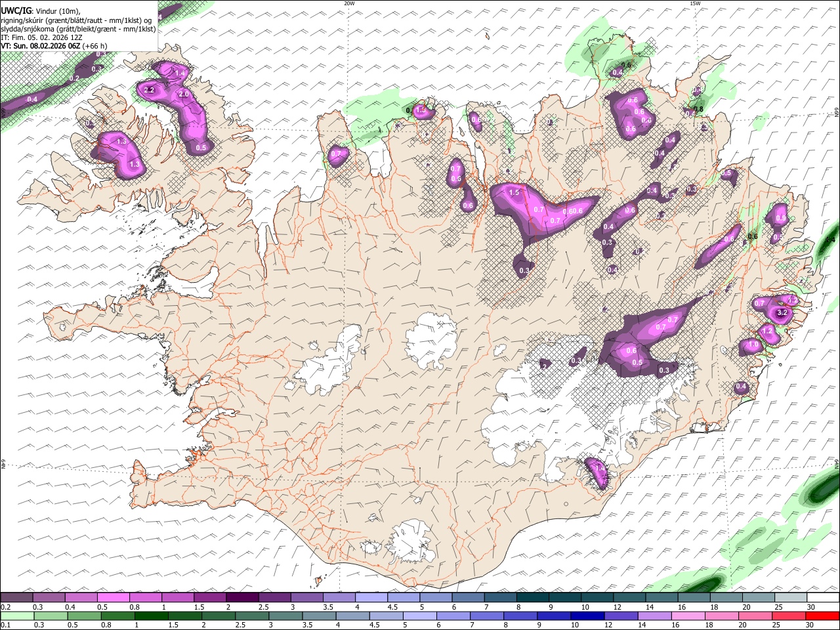The image size is (840, 630).
Task: Click the 0.8 swatch in the upper scale
Action: point(145,597)
